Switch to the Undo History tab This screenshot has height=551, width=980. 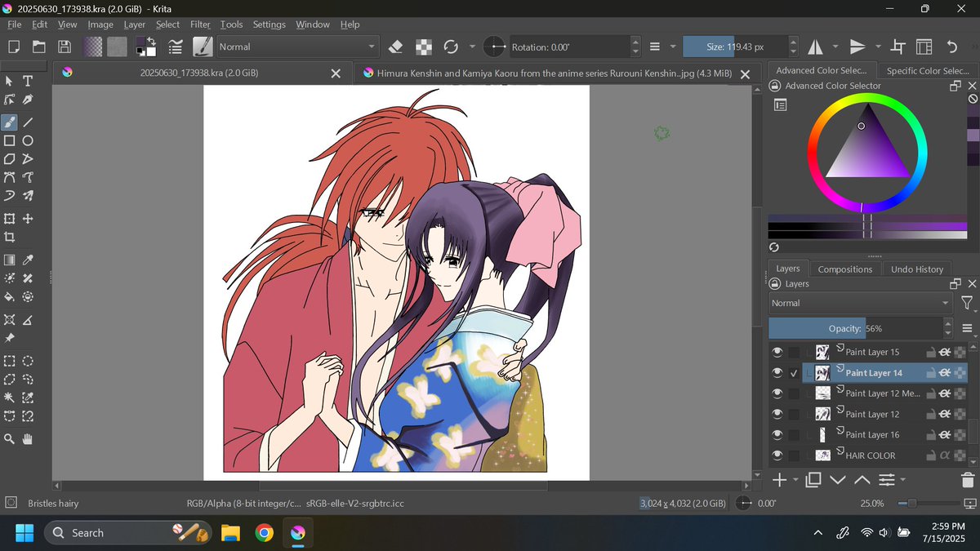916,269
